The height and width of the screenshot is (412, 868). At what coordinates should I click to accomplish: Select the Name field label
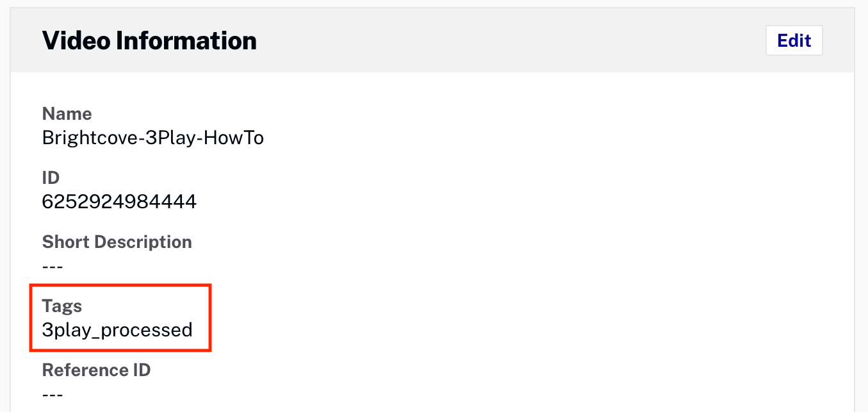tap(67, 114)
